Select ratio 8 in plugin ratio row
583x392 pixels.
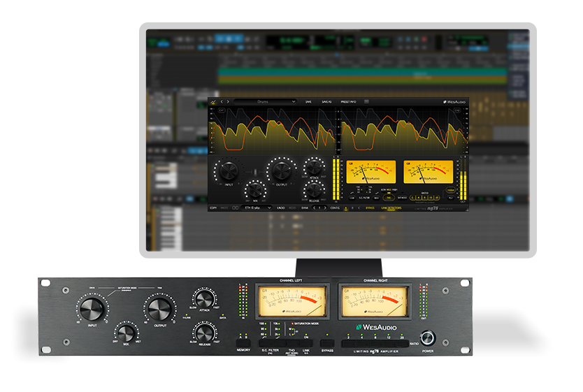424,198
